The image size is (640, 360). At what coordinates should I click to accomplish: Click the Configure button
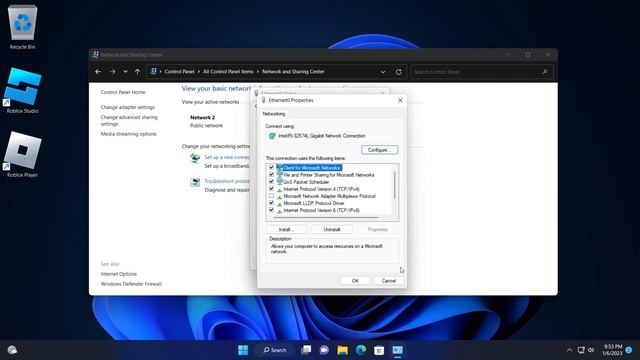[380, 150]
